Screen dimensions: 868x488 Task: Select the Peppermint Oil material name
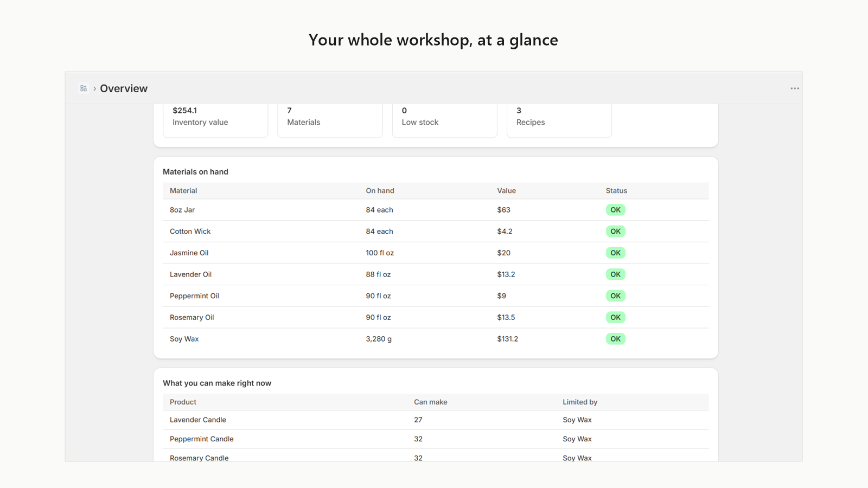[x=194, y=296]
